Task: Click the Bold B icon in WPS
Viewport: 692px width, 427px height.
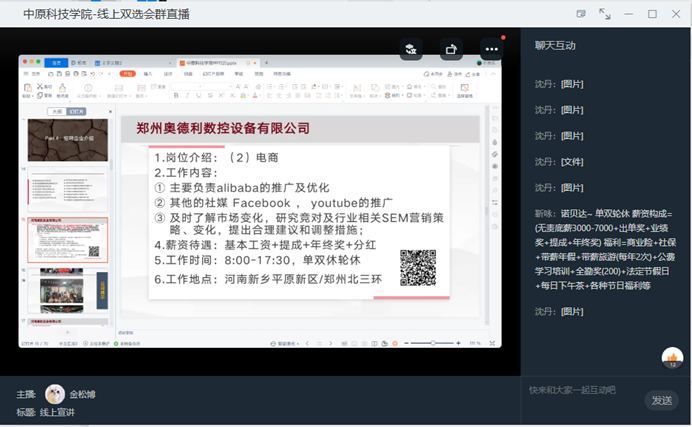Action: point(176,95)
